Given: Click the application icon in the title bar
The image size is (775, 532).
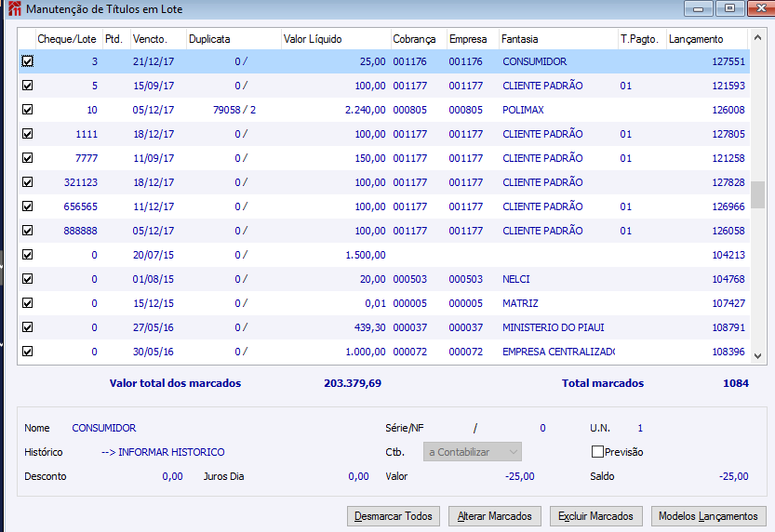Looking at the screenshot, I should 15,8.
